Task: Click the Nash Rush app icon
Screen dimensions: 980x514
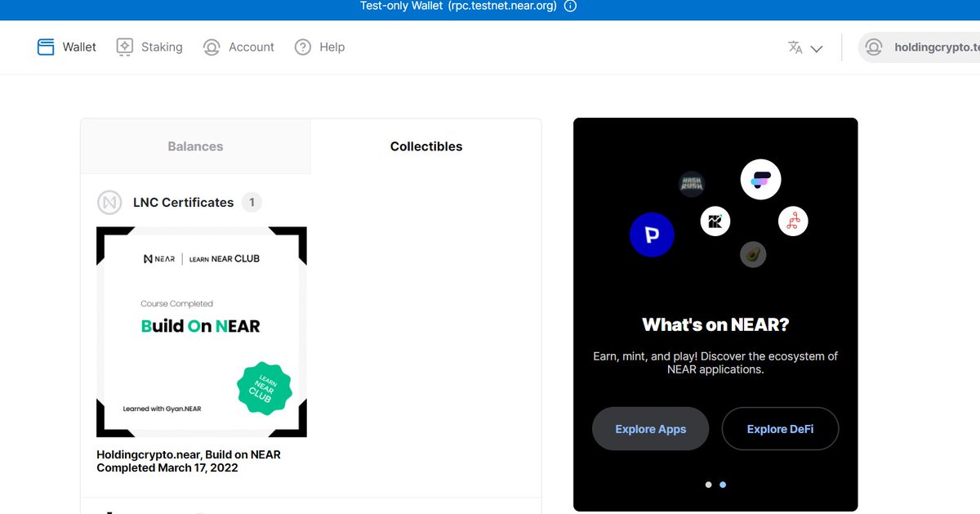Action: 692,184
